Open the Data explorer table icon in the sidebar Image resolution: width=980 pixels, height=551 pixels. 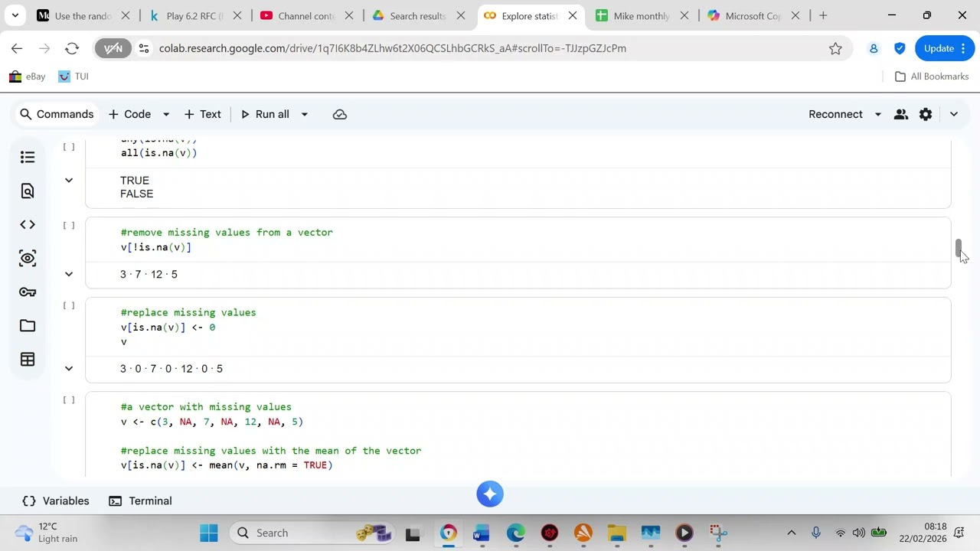pos(28,359)
